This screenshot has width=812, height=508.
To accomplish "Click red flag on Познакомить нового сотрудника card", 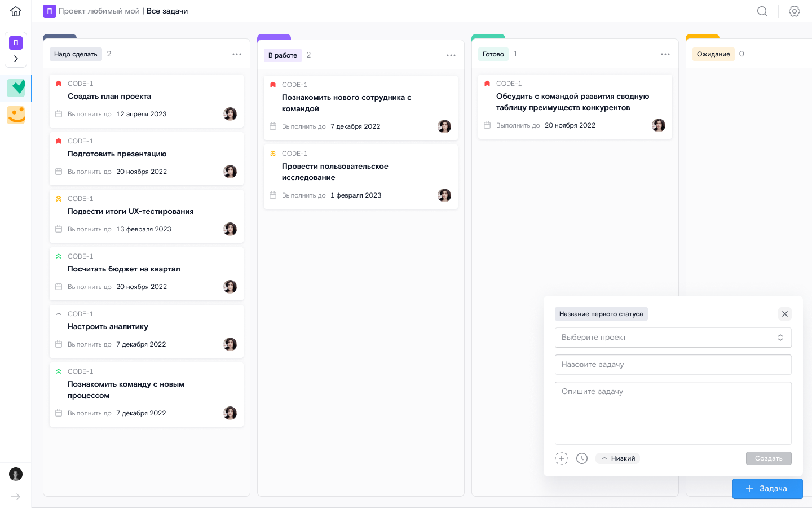I will (x=273, y=85).
